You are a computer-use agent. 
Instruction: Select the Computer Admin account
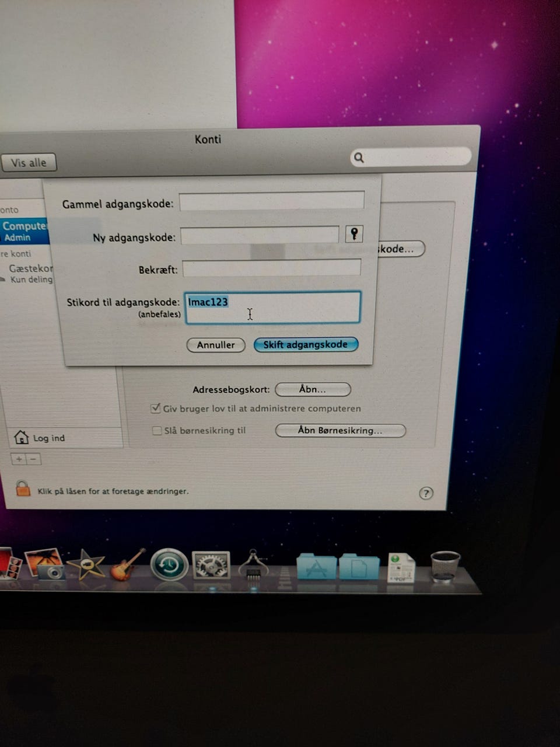pyautogui.click(x=24, y=231)
